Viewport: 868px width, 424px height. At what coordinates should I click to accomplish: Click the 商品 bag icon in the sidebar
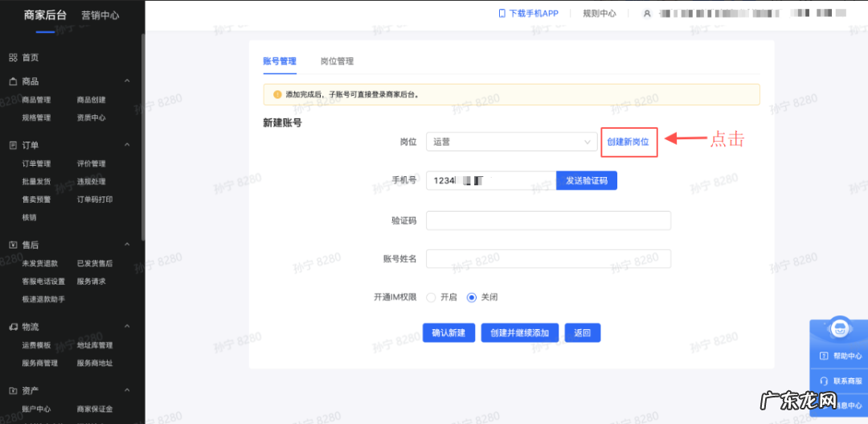(x=14, y=81)
